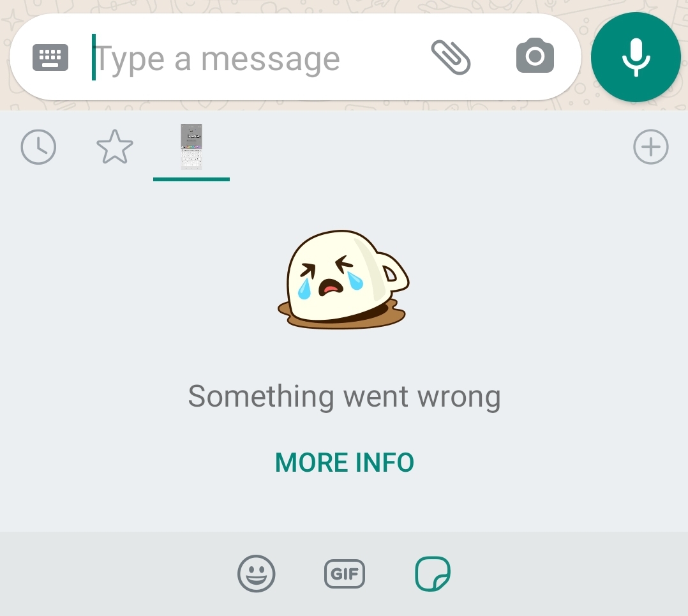The image size is (688, 616).
Task: Open favorite stickers star icon
Action: tap(114, 147)
